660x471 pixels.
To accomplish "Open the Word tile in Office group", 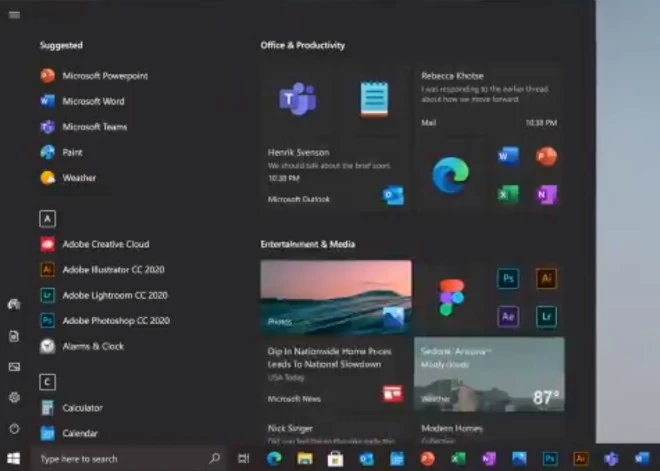I will coord(508,156).
